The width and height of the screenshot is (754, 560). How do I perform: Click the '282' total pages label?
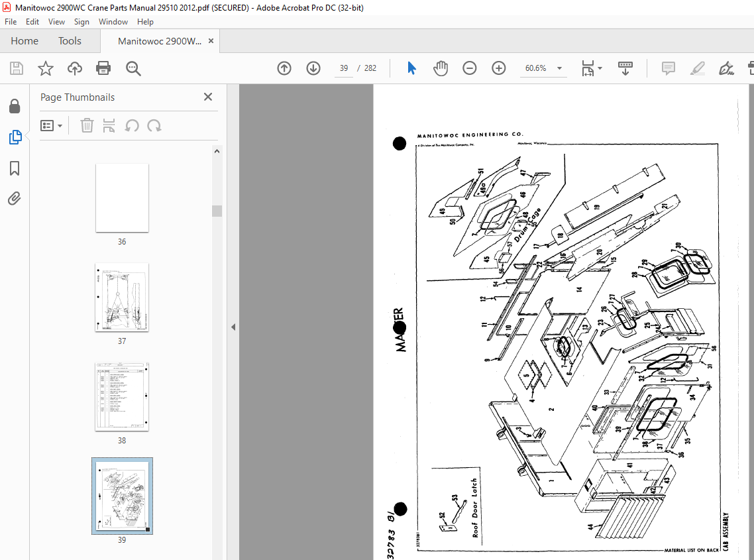pos(370,68)
